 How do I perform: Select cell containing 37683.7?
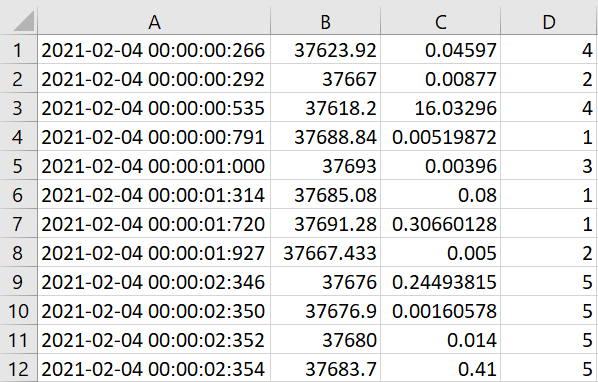coord(325,368)
